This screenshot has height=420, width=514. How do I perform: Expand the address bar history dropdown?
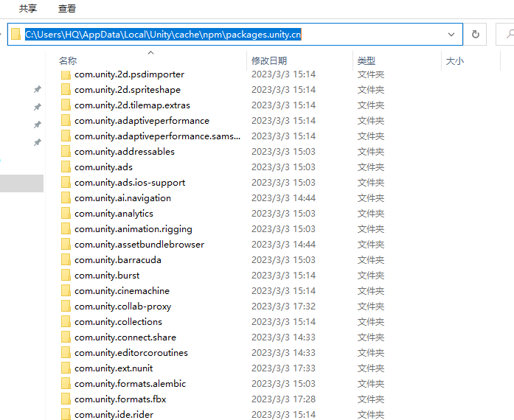coord(451,35)
